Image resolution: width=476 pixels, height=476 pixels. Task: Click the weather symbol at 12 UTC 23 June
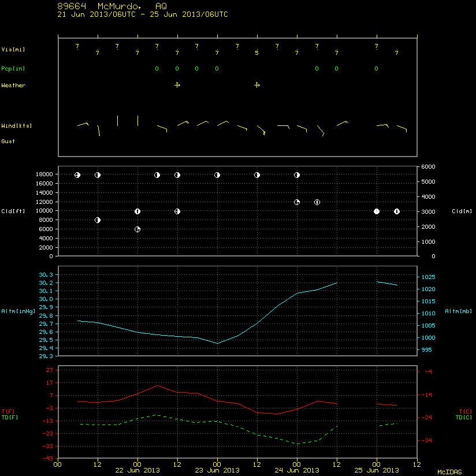point(257,85)
